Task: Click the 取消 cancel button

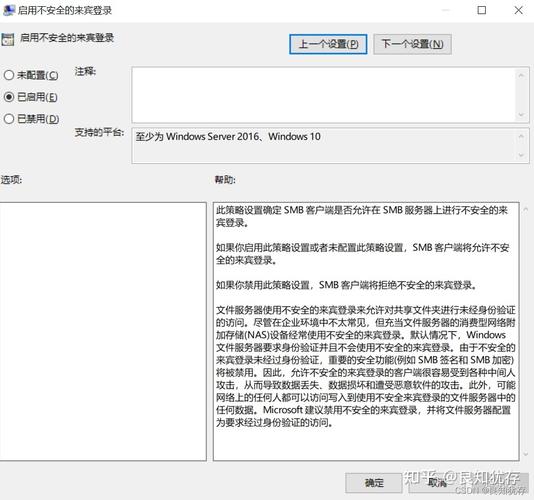Action: [437, 483]
